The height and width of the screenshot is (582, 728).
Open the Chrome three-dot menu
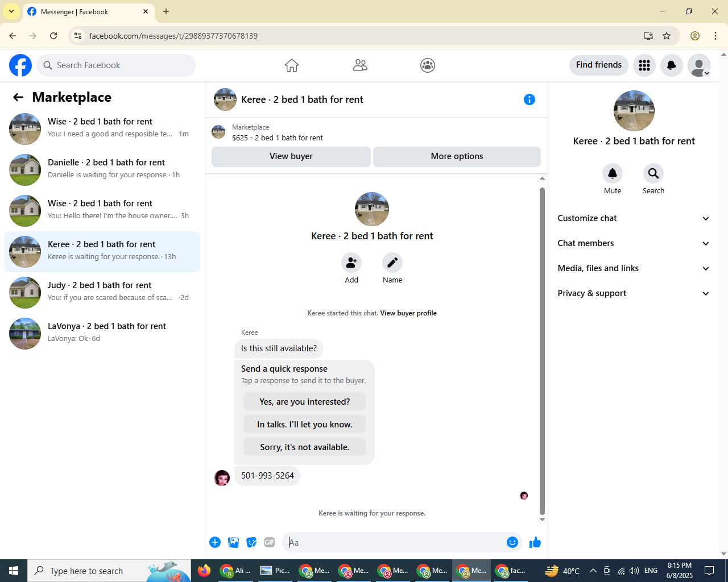715,36
